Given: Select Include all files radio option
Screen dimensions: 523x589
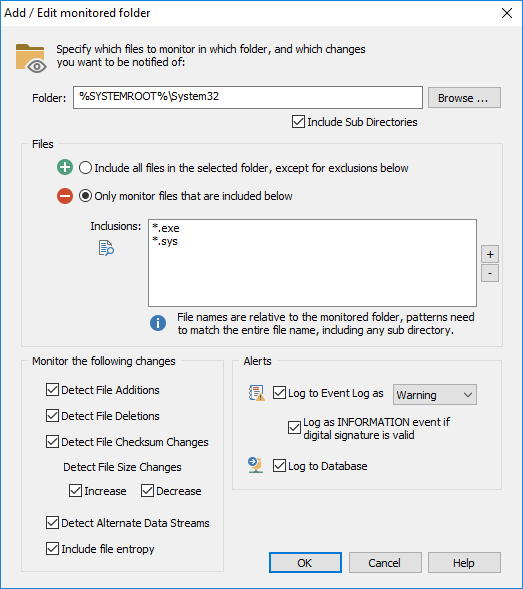Looking at the screenshot, I should tap(85, 168).
